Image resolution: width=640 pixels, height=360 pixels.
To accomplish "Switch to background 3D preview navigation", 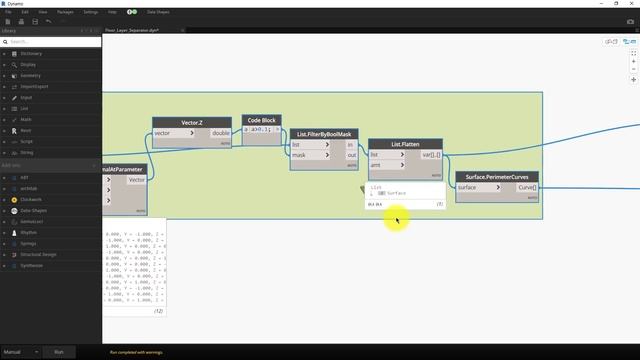I will point(611,42).
